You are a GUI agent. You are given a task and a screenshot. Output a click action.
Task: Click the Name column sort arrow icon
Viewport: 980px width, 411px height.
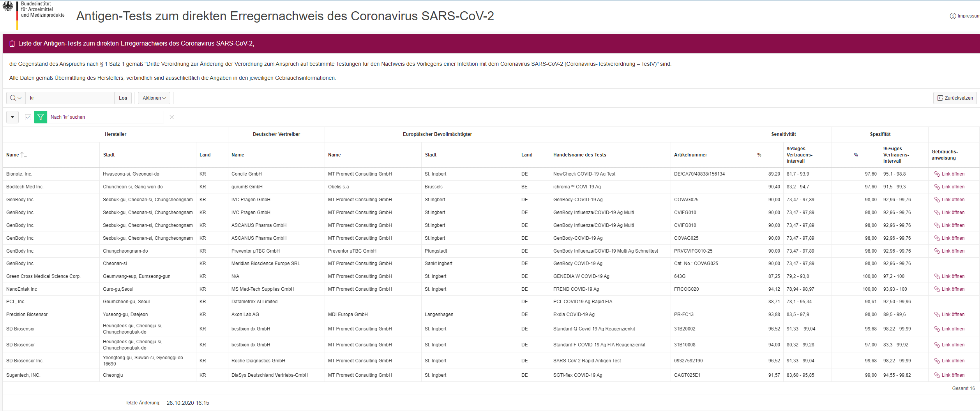(24, 155)
